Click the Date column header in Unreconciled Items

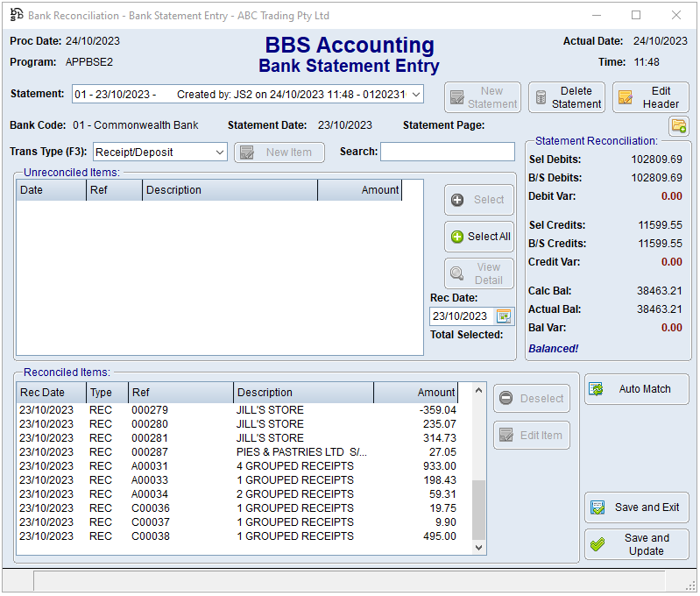tap(51, 190)
